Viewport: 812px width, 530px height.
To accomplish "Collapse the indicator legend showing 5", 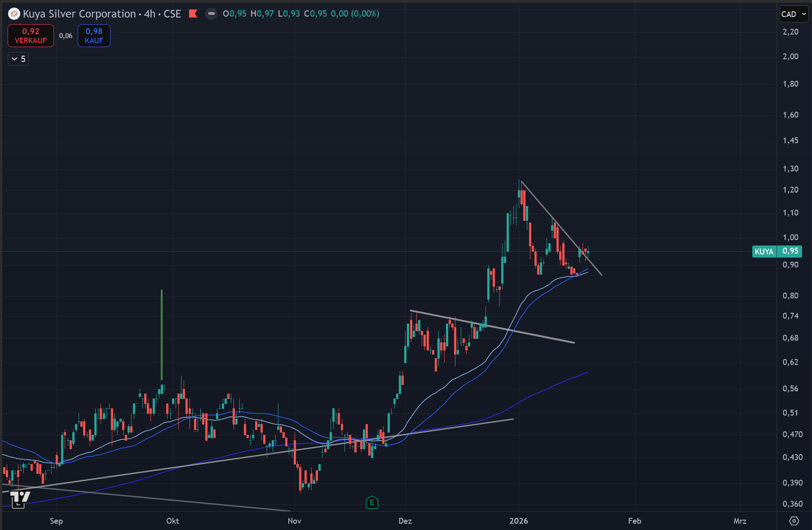I will pos(18,59).
